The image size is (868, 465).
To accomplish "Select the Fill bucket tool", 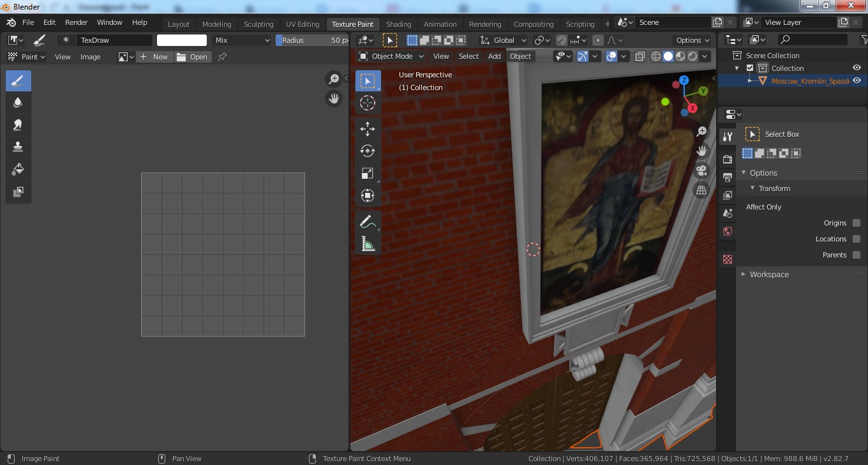I will [18, 169].
